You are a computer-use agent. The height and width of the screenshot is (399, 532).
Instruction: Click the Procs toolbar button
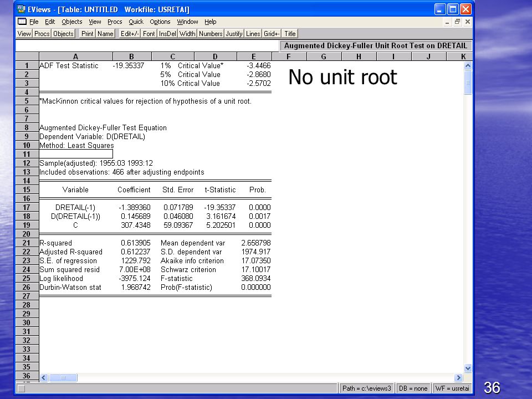click(x=42, y=34)
